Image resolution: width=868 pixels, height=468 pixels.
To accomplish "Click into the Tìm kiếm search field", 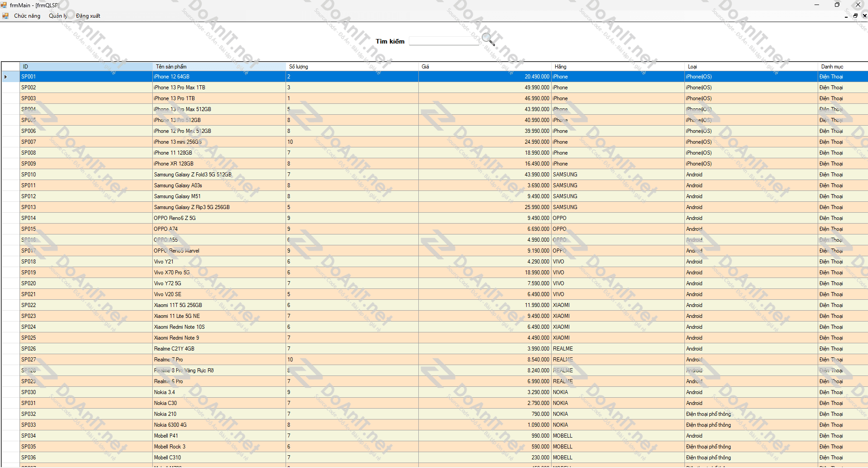I will click(444, 41).
